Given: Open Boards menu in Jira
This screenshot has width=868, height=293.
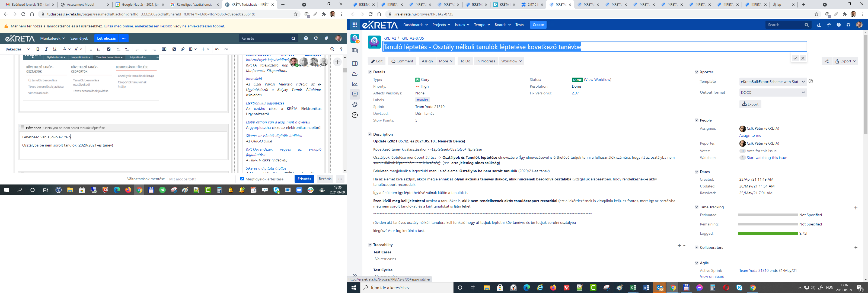Looking at the screenshot, I should pyautogui.click(x=502, y=25).
